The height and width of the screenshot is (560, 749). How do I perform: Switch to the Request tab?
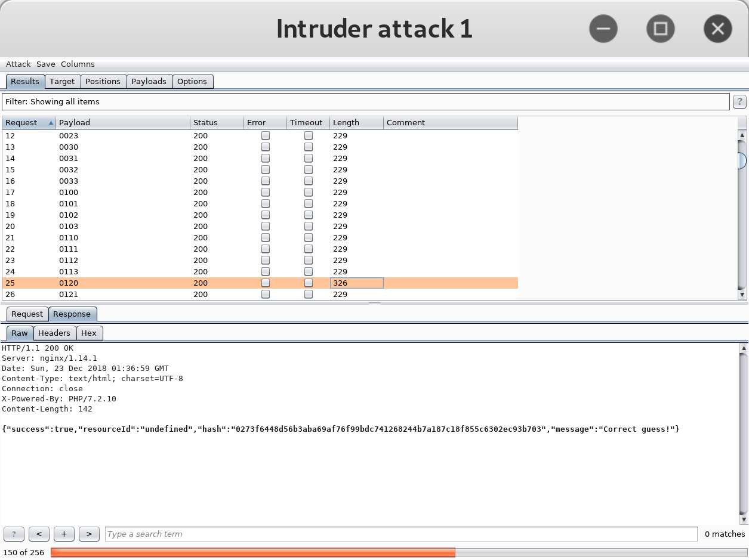tap(27, 314)
